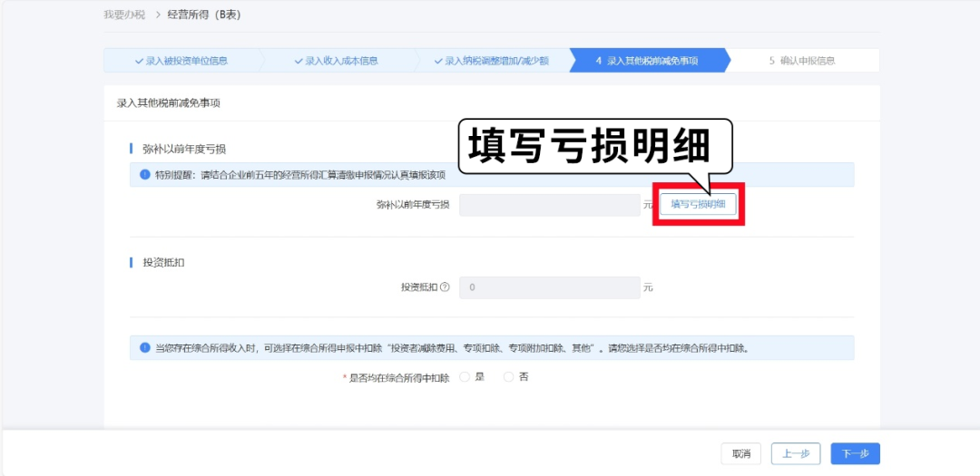Jump to step 5 确认申报信息
Image resolution: width=980 pixels, height=476 pixels.
[802, 61]
